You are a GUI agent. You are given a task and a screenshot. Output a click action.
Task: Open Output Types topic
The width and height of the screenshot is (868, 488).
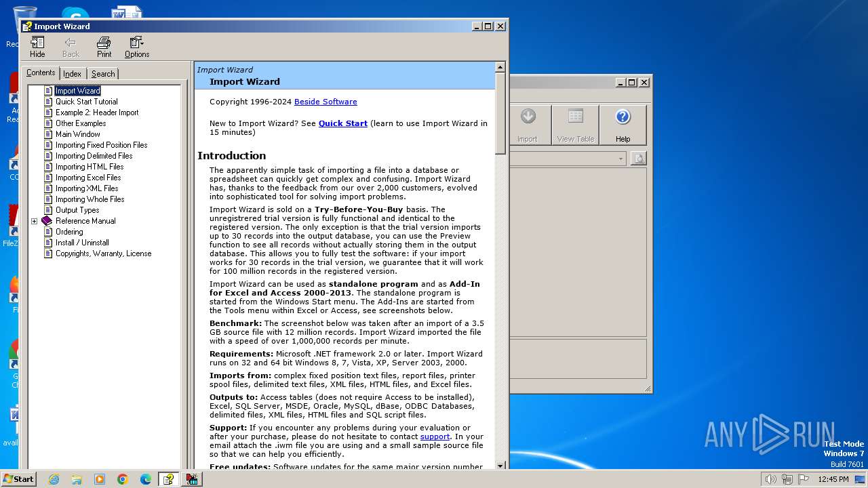77,210
